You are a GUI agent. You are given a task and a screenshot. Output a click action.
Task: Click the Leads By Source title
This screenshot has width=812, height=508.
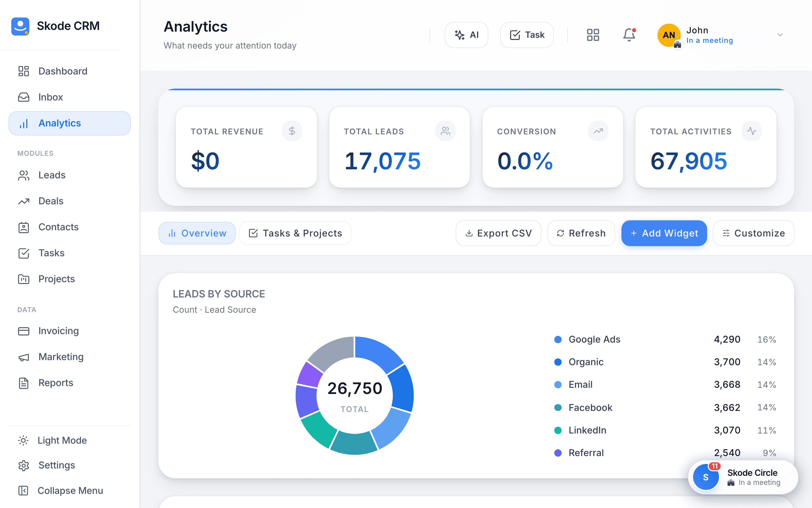(x=219, y=294)
